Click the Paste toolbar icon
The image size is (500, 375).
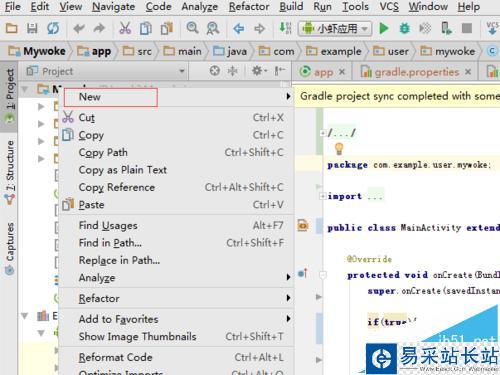click(x=167, y=28)
